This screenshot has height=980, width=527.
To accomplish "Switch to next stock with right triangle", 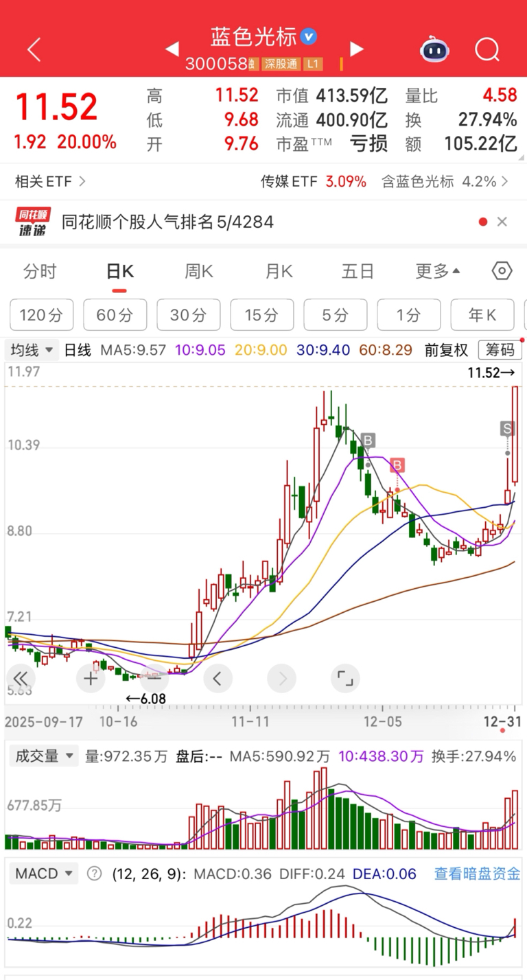I will (356, 49).
